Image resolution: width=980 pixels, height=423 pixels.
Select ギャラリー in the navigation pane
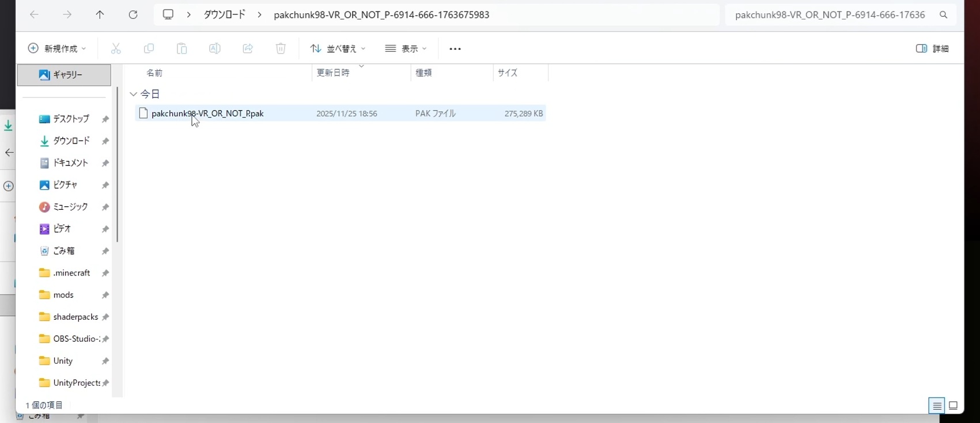pos(64,75)
